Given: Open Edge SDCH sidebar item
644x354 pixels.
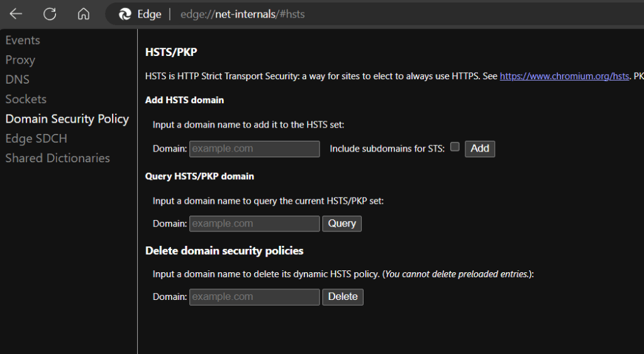Looking at the screenshot, I should pyautogui.click(x=36, y=138).
